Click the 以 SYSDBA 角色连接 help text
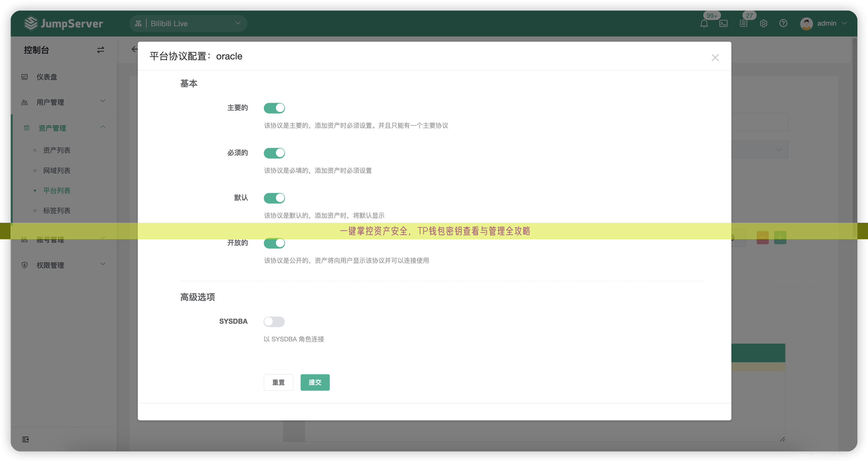868x462 pixels. [294, 339]
